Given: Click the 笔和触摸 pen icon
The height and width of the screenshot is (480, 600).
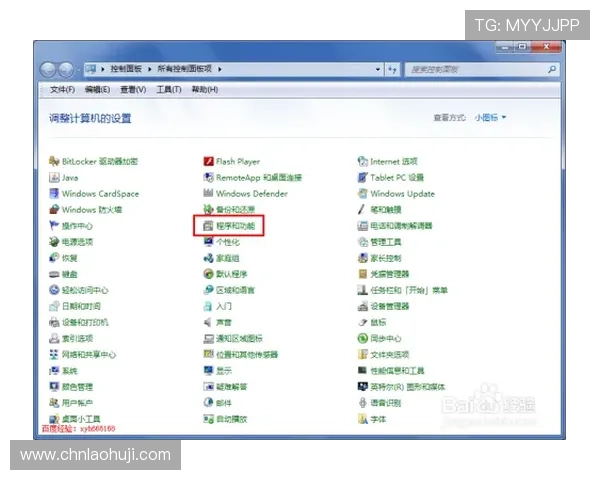Looking at the screenshot, I should tap(362, 209).
